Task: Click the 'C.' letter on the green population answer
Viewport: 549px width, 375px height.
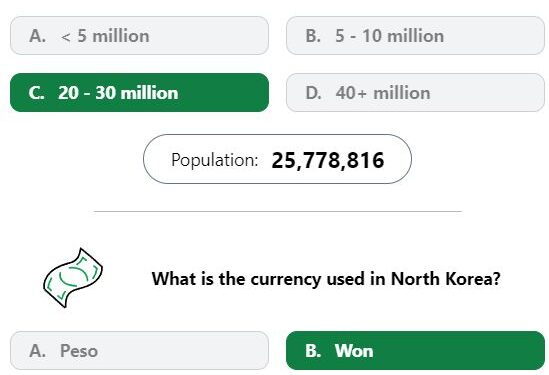Action: (x=36, y=93)
